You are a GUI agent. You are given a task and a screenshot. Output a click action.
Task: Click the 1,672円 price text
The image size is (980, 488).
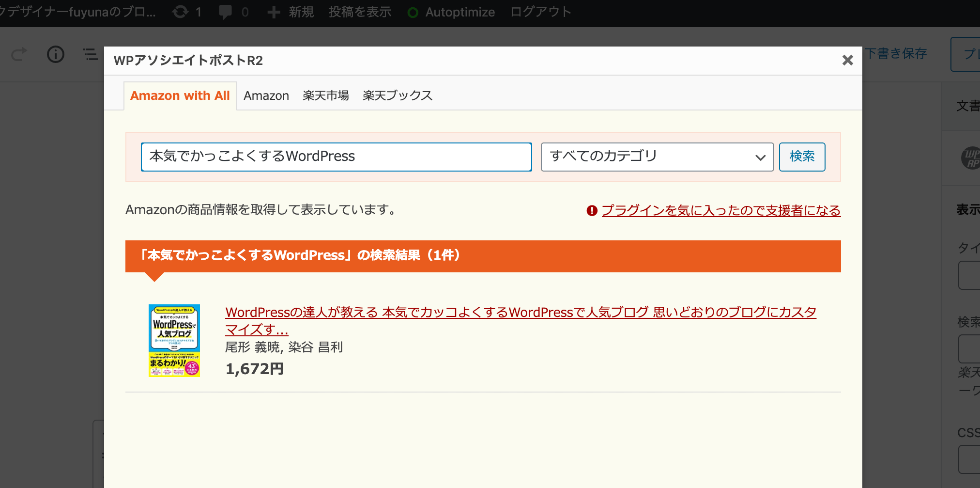pos(255,369)
